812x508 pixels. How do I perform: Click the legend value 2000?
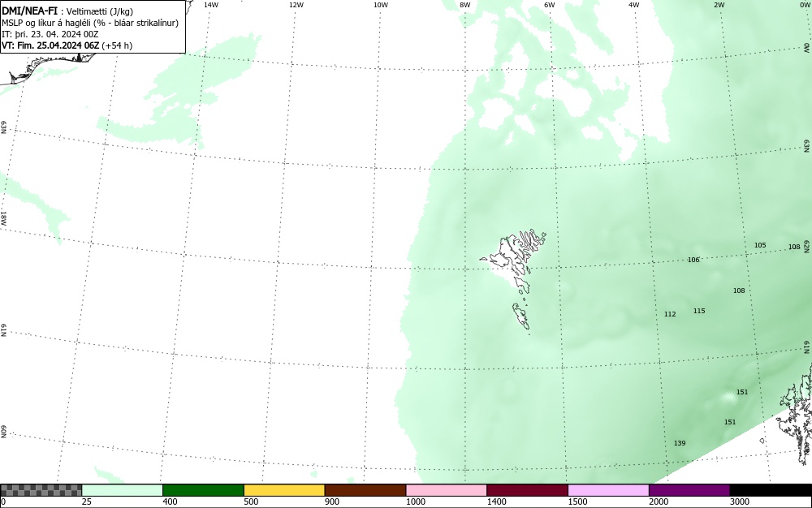tap(659, 502)
